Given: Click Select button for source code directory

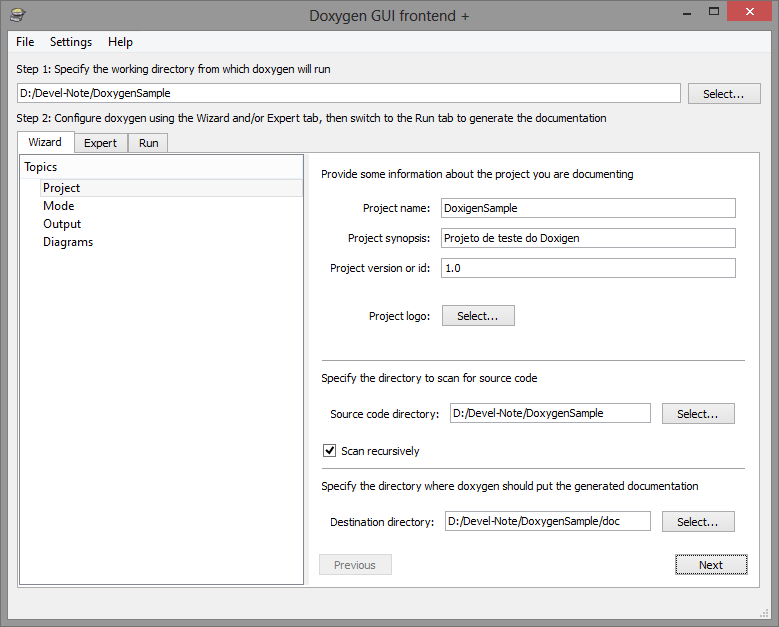Looking at the screenshot, I should coord(698,414).
